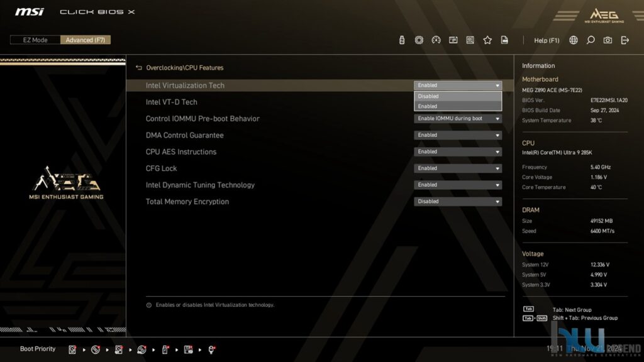Switch to EZ Mode

(35, 40)
